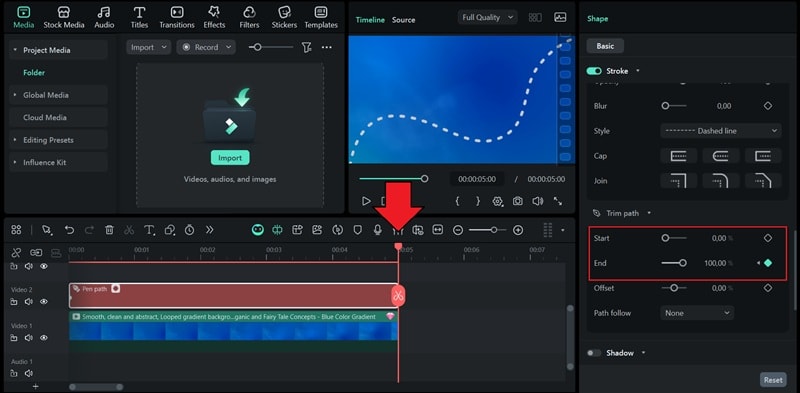Click the preview volume speaker icon

coord(537,201)
